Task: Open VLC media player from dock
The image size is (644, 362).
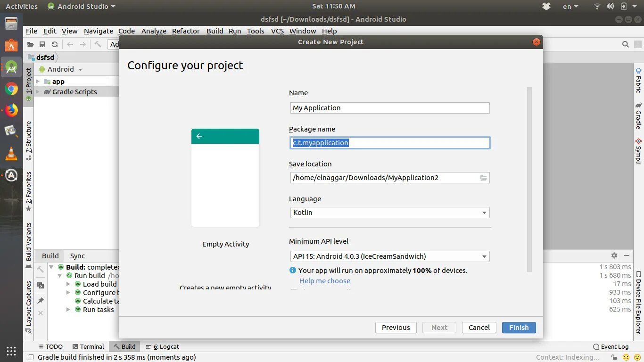Action: pos(11,154)
